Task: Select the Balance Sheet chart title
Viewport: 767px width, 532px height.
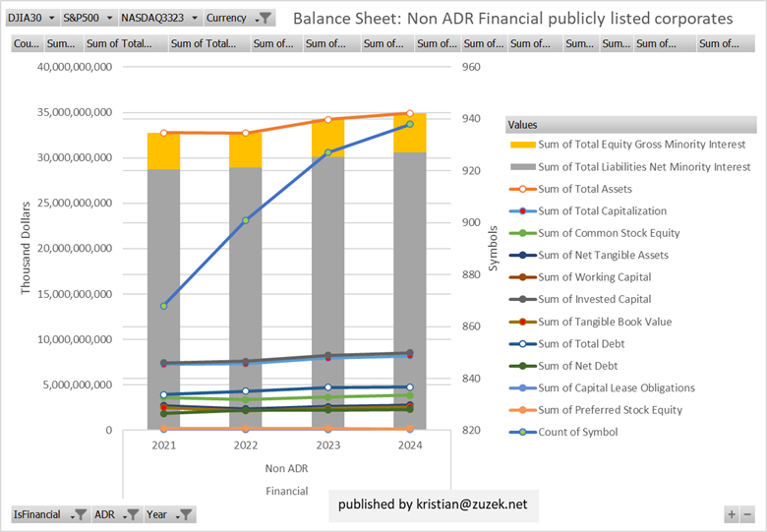Action: coord(512,19)
